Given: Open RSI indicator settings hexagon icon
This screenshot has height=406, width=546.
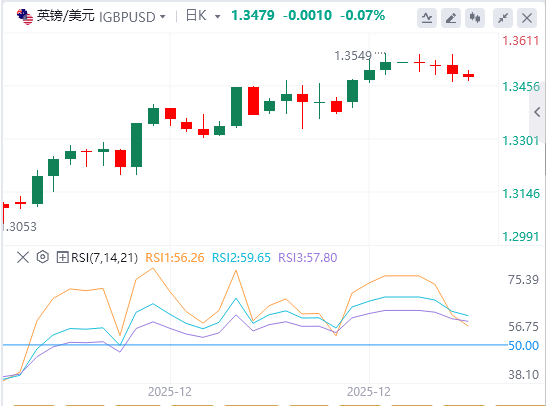Looking at the screenshot, I should tap(42, 257).
